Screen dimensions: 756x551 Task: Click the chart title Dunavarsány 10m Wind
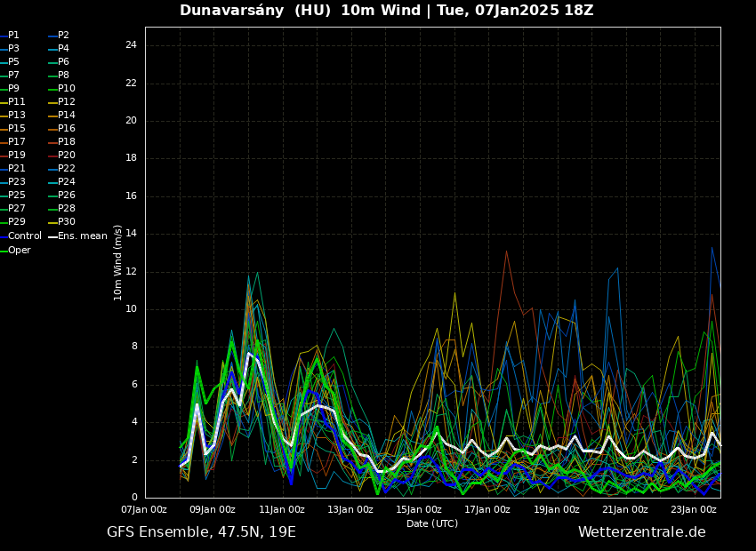pos(386,11)
